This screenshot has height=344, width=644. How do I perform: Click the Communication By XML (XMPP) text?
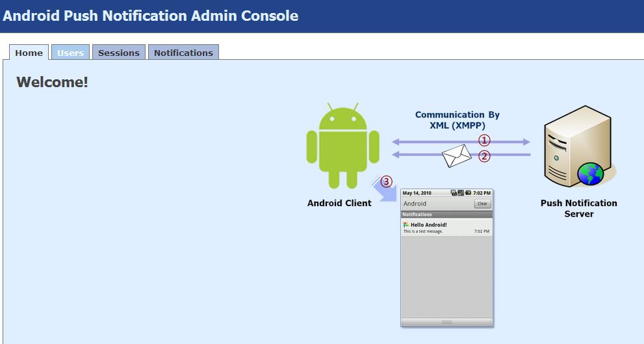457,120
